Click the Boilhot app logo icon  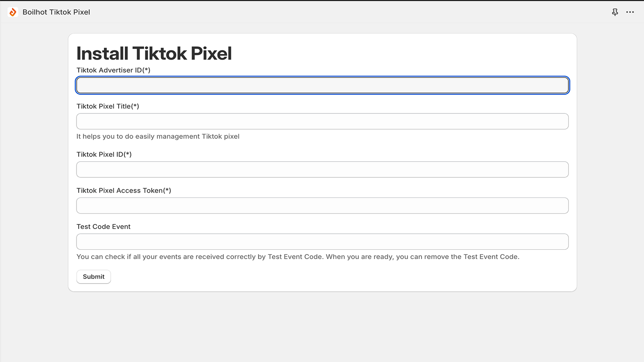[x=13, y=12]
